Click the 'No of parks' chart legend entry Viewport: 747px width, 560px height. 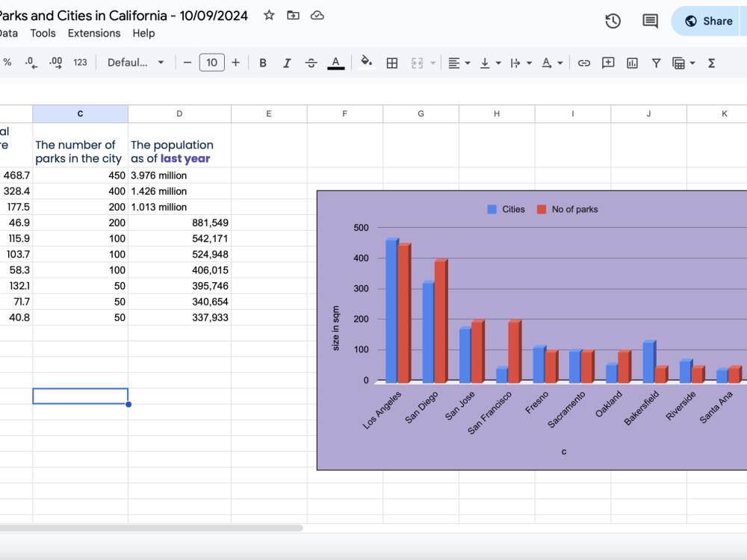[x=567, y=209]
